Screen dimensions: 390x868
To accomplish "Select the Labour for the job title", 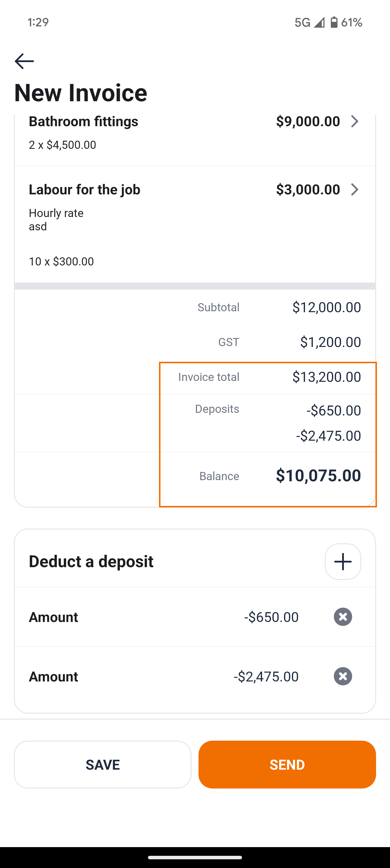I will 84,189.
